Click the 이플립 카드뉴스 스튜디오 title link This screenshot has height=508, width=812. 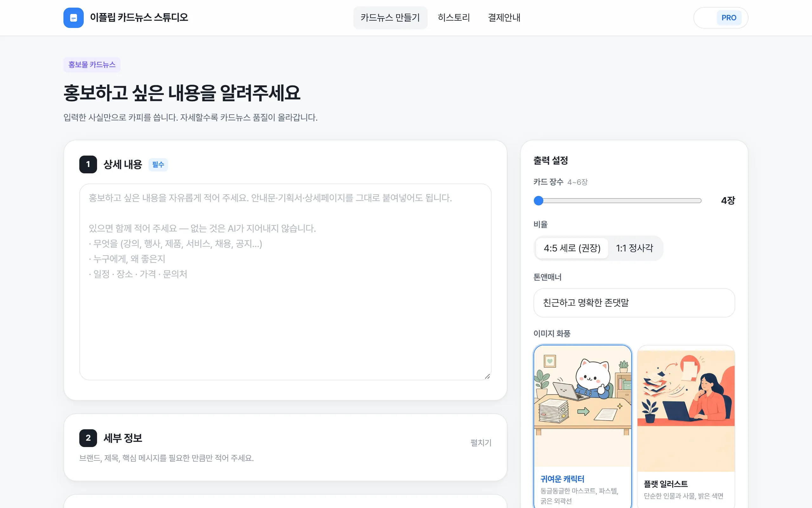pyautogui.click(x=139, y=17)
